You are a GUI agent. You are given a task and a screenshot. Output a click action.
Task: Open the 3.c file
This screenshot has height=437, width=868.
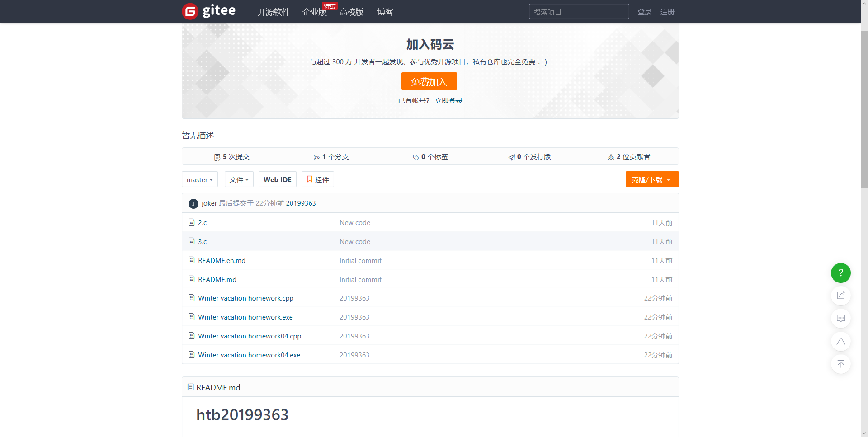[202, 242]
